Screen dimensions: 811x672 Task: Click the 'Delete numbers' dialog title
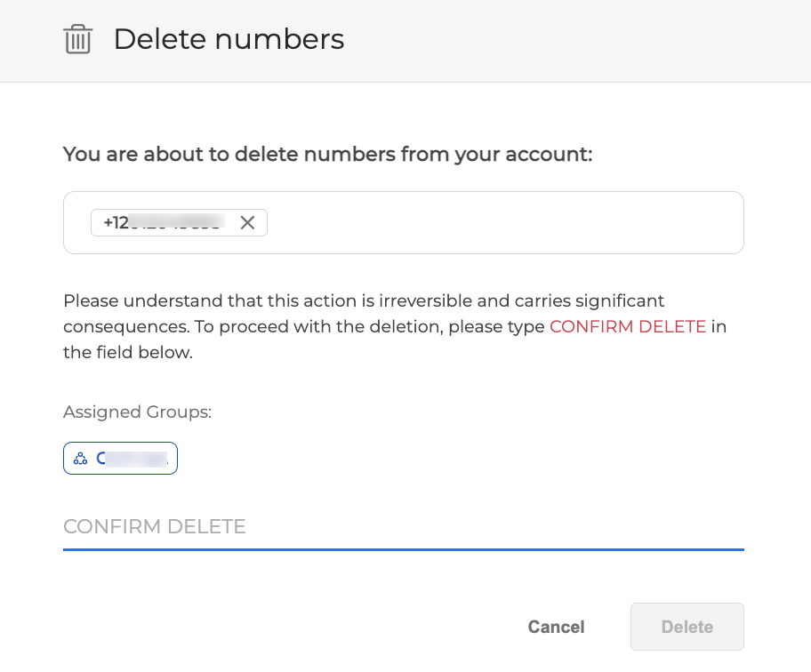(x=229, y=39)
